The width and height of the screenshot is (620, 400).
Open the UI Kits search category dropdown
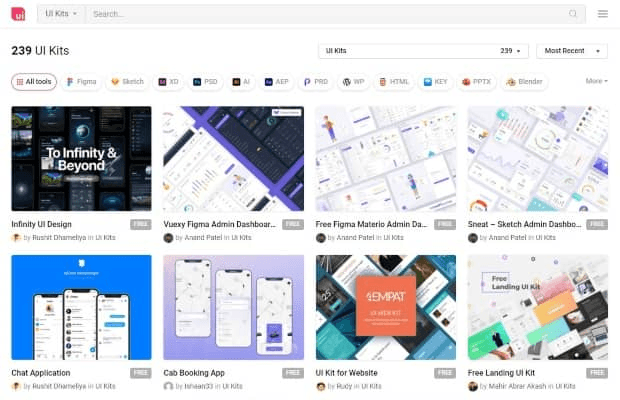click(61, 14)
